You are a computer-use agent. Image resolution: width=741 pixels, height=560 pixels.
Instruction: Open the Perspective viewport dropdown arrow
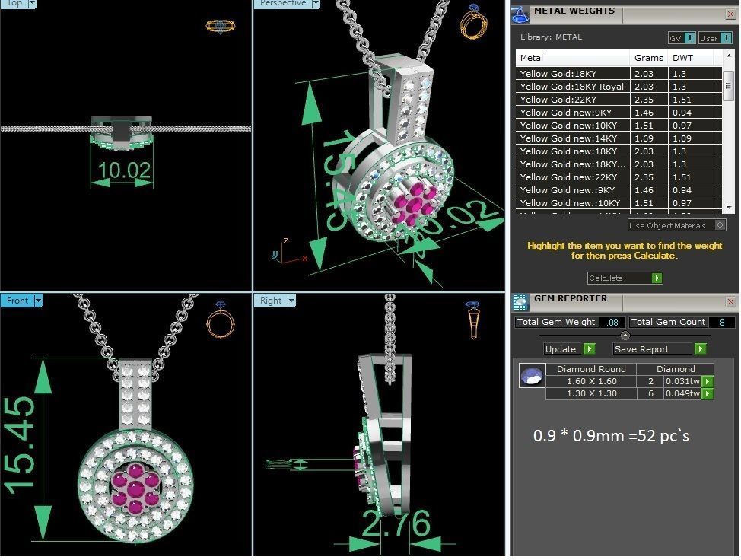pyautogui.click(x=316, y=4)
